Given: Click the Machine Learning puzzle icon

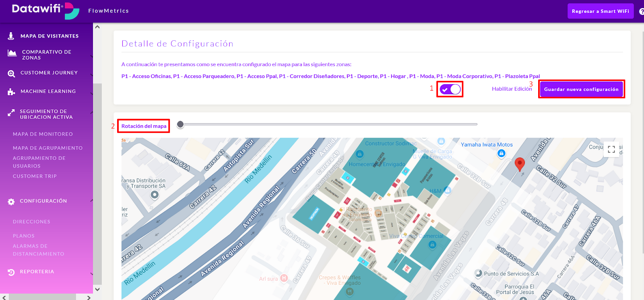Looking at the screenshot, I should pos(11,92).
